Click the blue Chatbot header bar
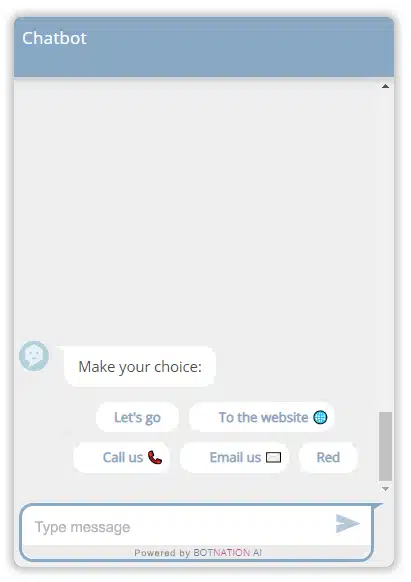Image resolution: width=411 pixels, height=582 pixels. click(x=204, y=47)
